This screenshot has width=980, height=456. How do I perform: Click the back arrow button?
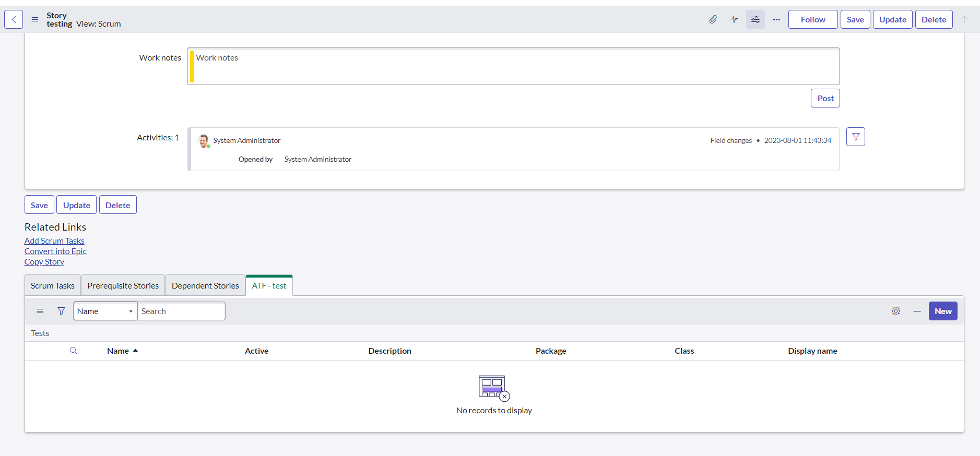pyautogui.click(x=14, y=19)
